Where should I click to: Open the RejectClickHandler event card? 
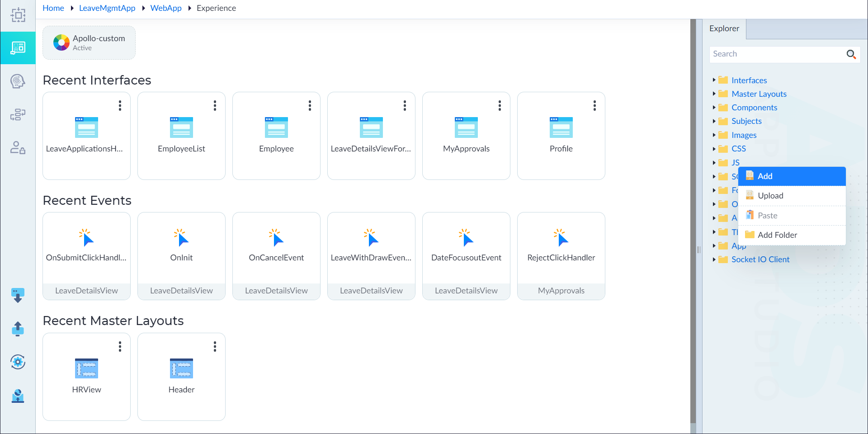(561, 256)
